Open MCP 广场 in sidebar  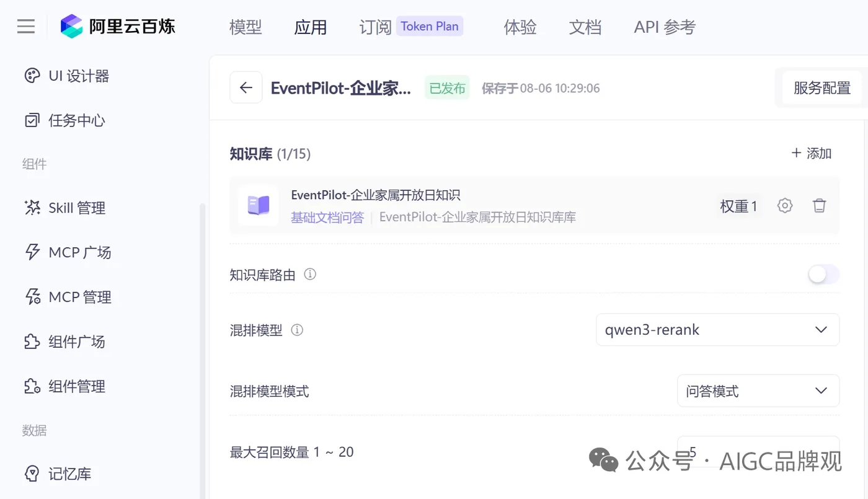(67, 252)
